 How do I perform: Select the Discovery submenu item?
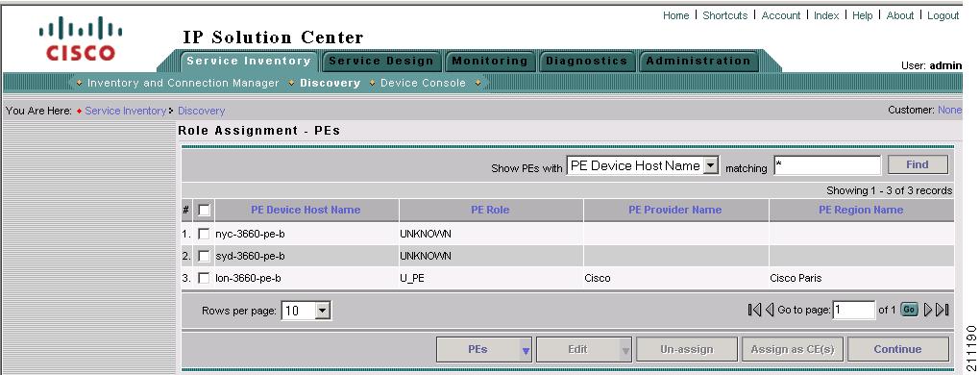tap(330, 83)
